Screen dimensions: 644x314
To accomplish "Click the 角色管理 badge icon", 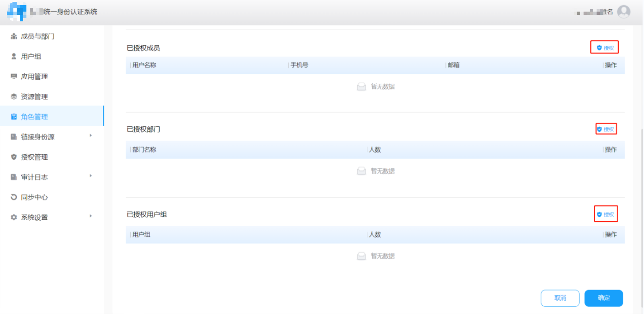I will pos(14,117).
